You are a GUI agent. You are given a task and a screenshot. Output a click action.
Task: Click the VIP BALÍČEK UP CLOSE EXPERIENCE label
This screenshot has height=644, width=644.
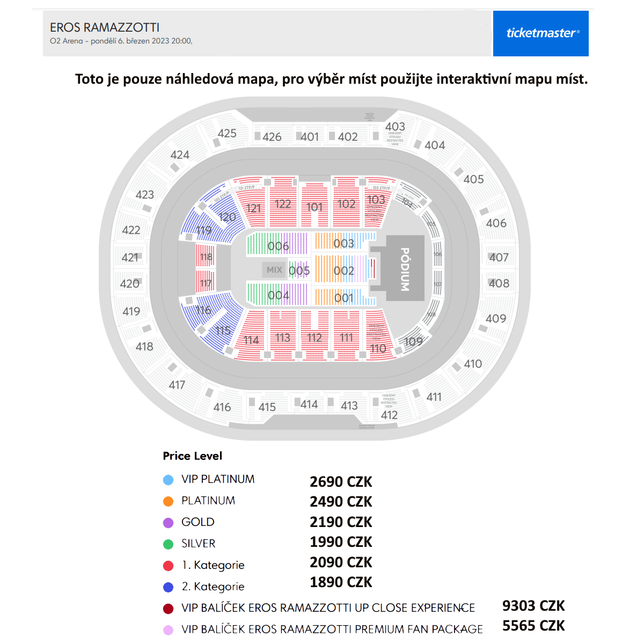pos(328,608)
